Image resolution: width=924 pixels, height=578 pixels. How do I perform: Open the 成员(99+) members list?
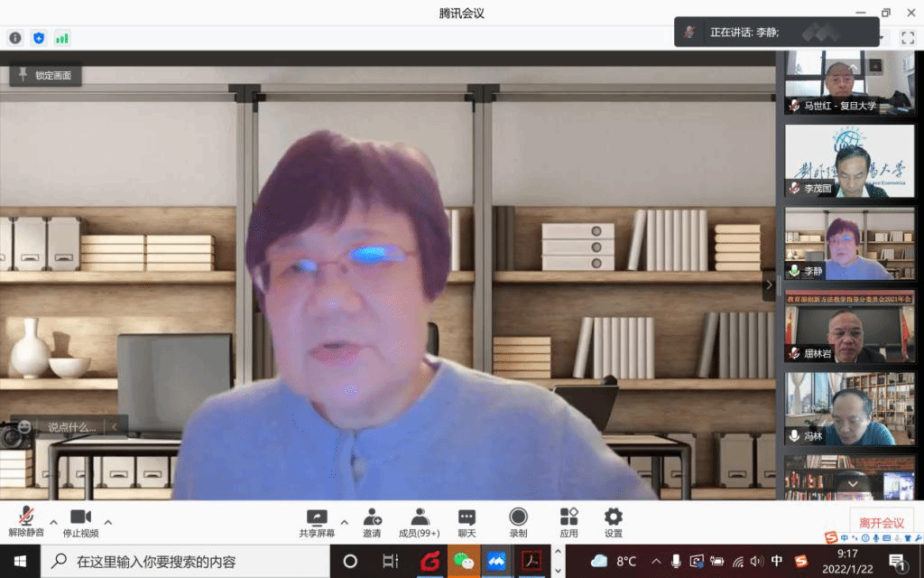[x=420, y=522]
